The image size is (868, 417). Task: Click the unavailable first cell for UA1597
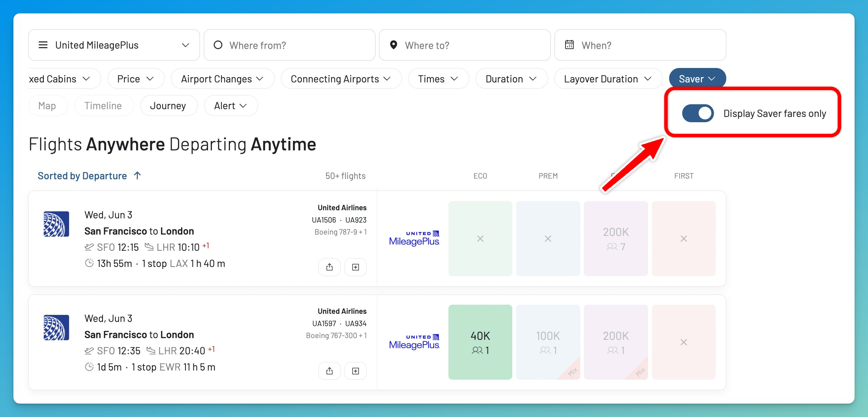point(684,342)
